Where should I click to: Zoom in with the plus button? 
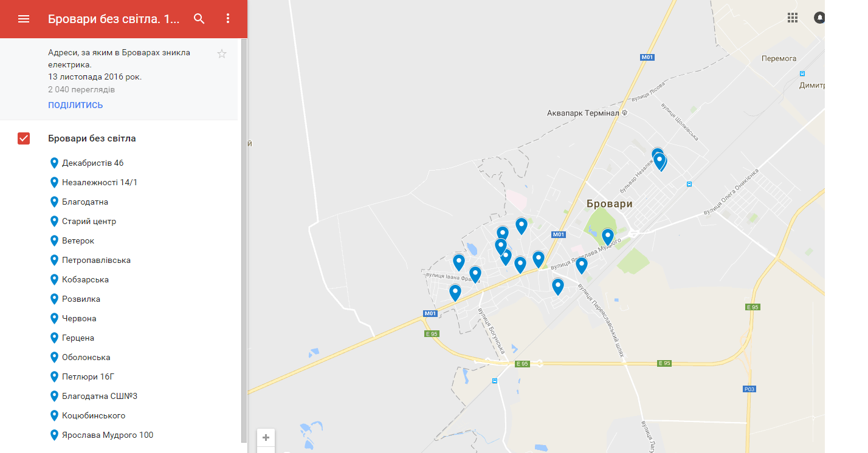(x=266, y=437)
